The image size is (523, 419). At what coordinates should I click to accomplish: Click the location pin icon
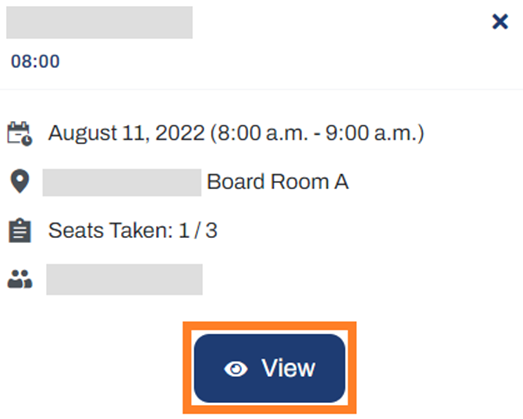point(20,181)
